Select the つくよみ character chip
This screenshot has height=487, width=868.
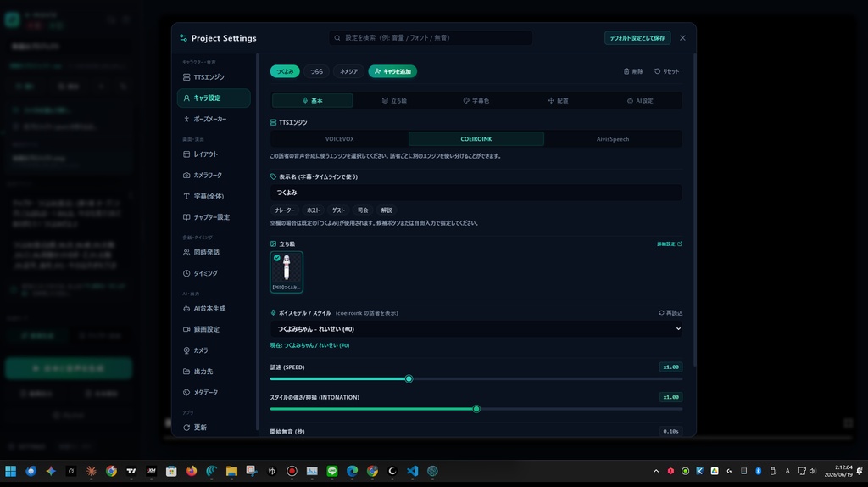[285, 71]
